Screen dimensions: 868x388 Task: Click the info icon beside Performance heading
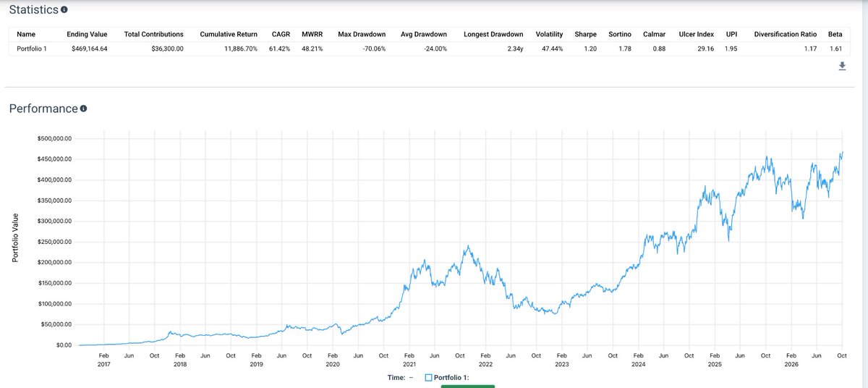[83, 109]
